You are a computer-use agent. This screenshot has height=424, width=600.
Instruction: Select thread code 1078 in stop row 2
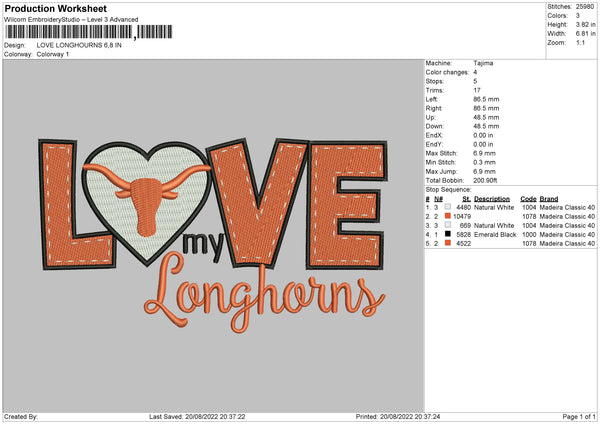pos(529,217)
